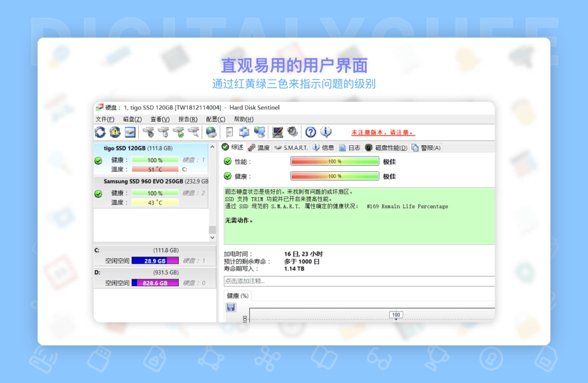Click the globe over disk toolbar icon

211,132
